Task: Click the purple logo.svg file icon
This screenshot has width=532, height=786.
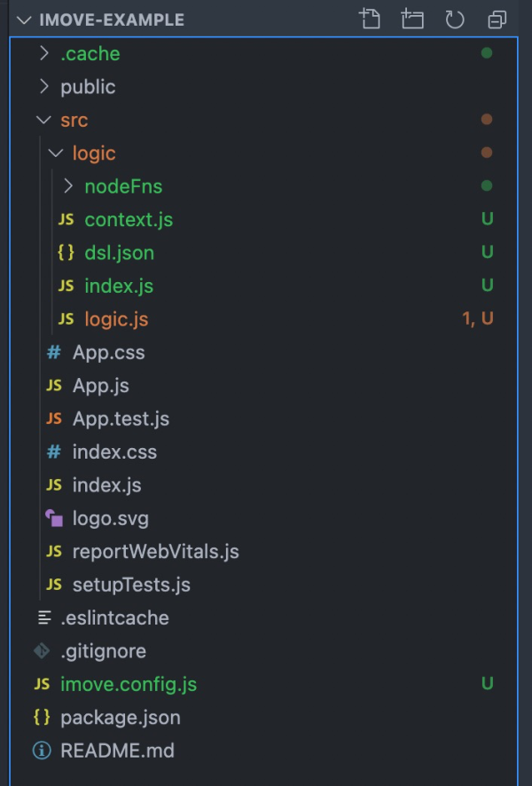Action: 54,519
